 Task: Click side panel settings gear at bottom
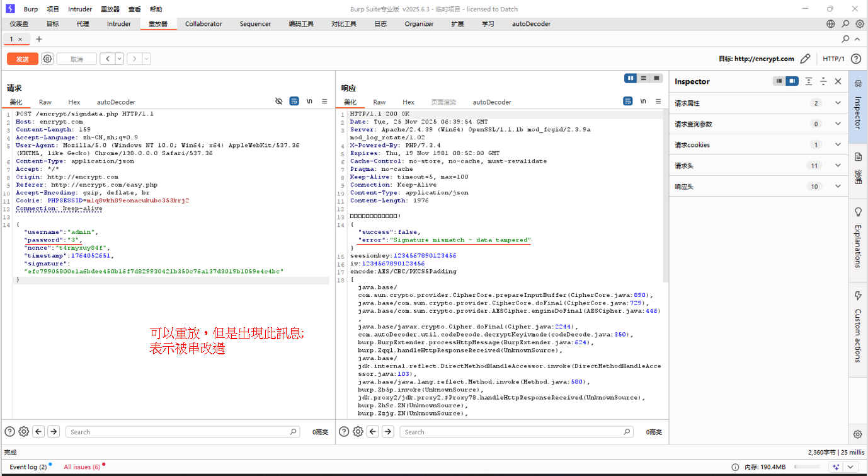[858, 434]
